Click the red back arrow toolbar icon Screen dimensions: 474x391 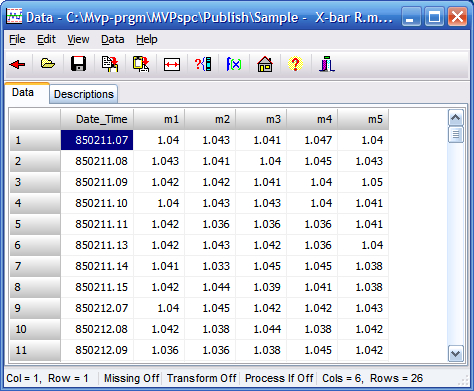point(17,64)
